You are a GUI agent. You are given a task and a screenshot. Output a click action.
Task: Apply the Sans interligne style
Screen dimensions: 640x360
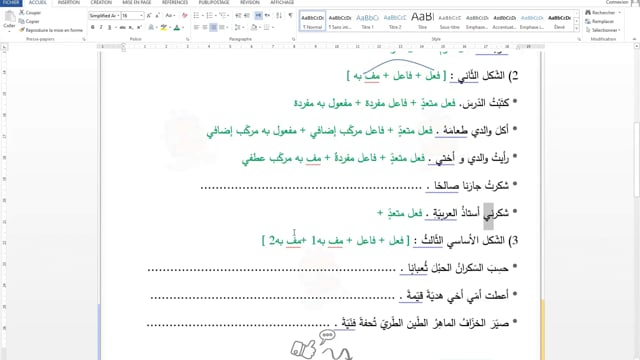click(340, 21)
